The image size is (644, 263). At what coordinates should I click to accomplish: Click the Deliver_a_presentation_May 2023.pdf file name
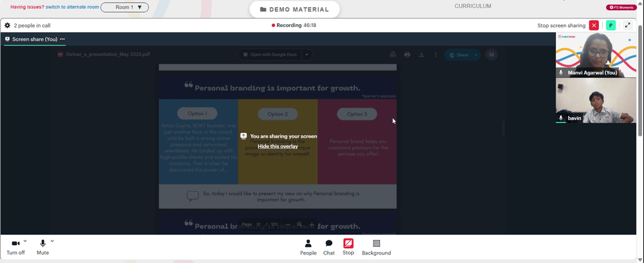click(x=108, y=54)
